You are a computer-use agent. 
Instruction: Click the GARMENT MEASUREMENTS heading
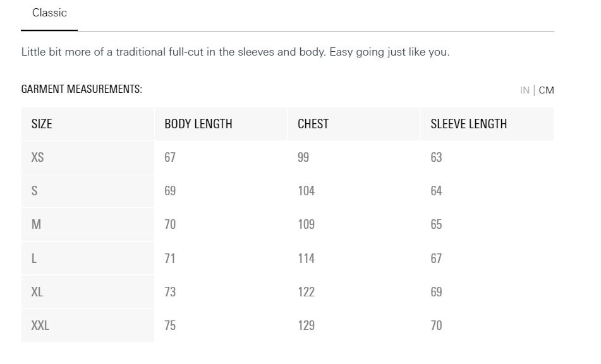82,89
